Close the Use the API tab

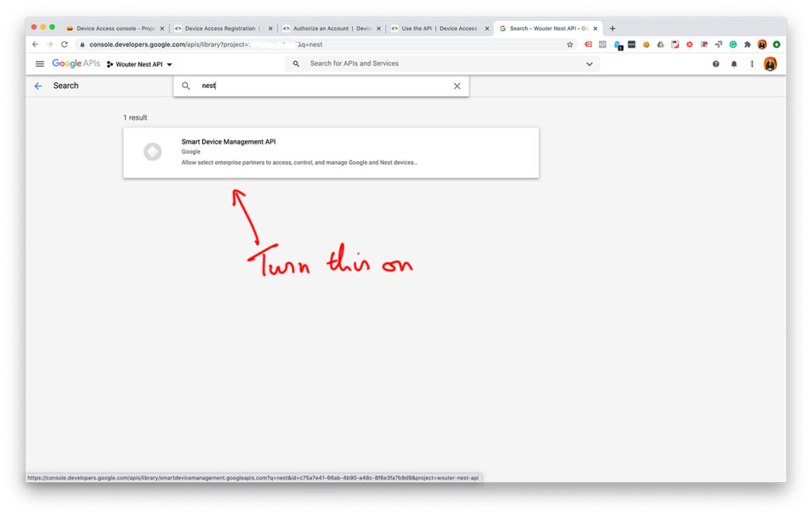pyautogui.click(x=487, y=29)
